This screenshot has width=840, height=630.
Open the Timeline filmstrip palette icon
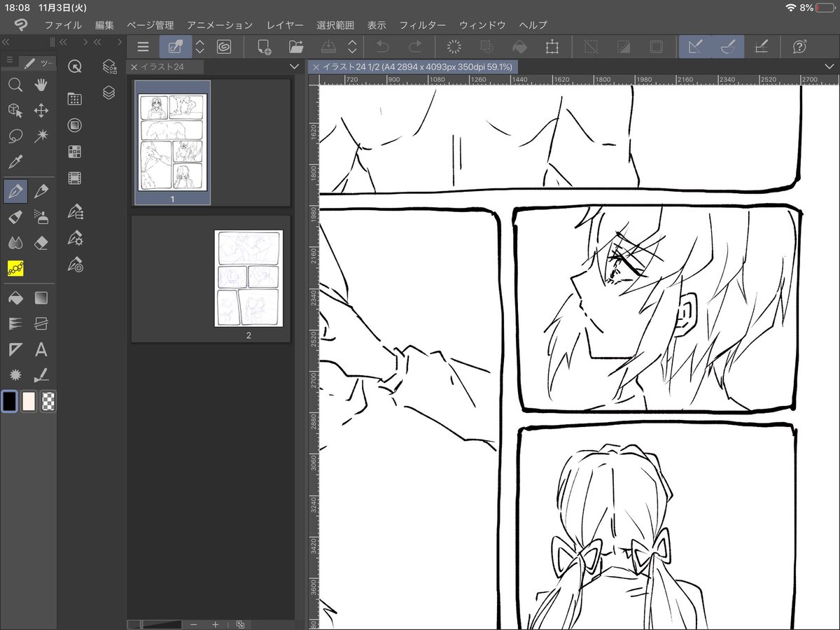tap(75, 178)
